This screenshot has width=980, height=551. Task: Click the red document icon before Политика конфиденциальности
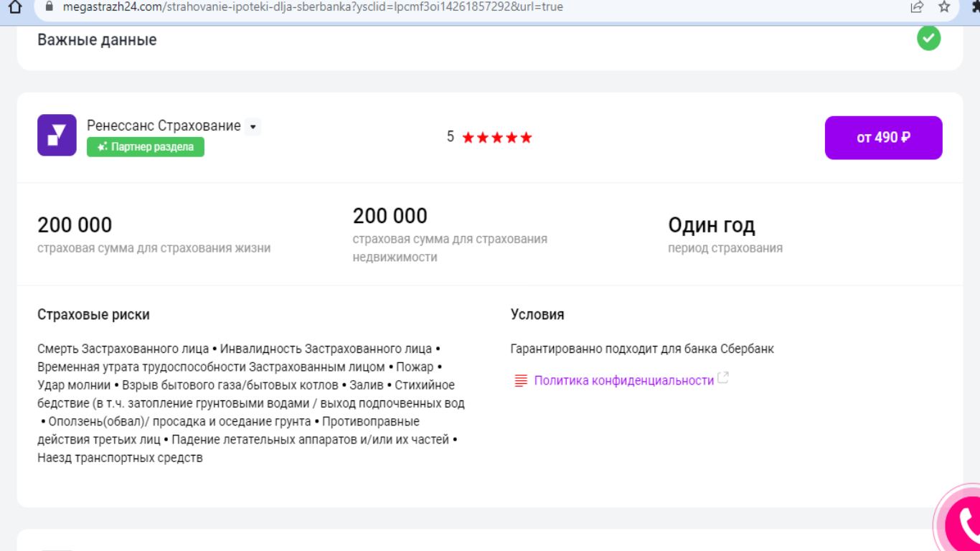click(x=521, y=380)
